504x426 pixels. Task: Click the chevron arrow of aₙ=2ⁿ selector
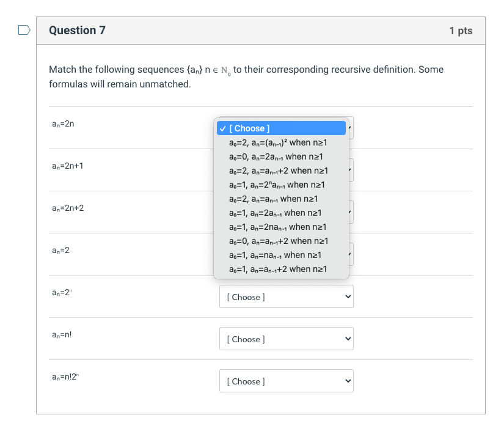pyautogui.click(x=348, y=296)
